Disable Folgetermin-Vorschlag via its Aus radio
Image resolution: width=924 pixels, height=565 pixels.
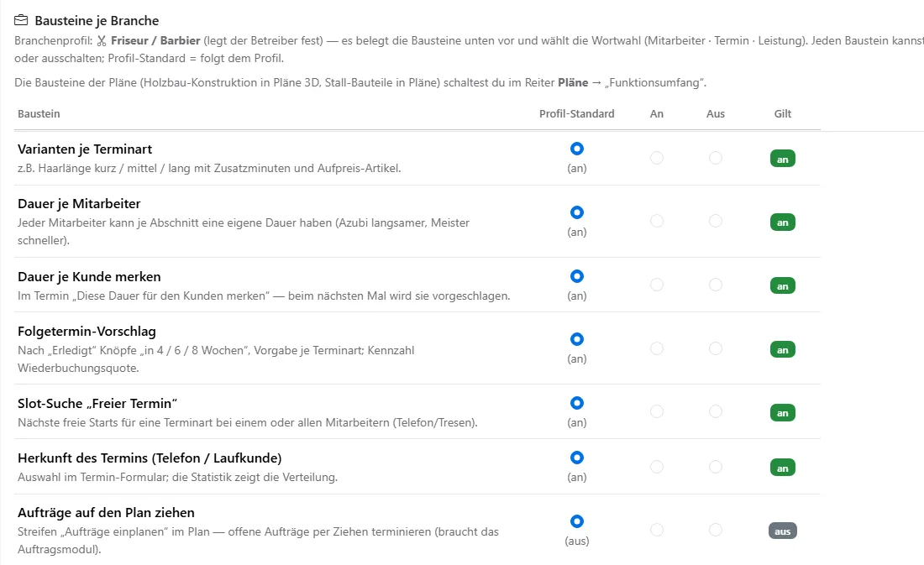pos(716,348)
